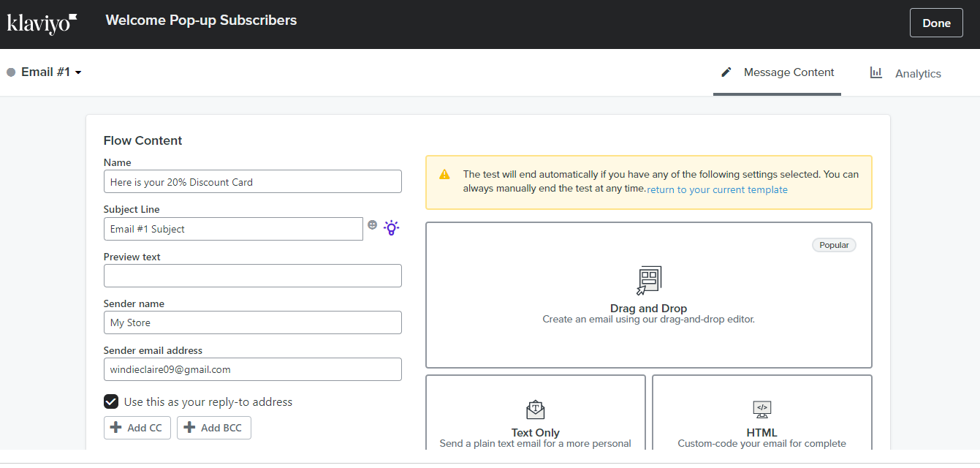Click the return to your current template link
The width and height of the screenshot is (980, 468).
click(x=718, y=189)
